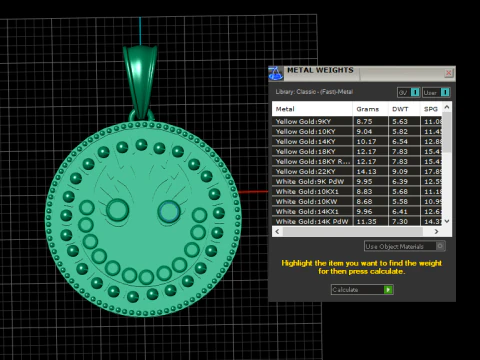
Task: Click the 8.68 grams value
Action: click(x=364, y=201)
